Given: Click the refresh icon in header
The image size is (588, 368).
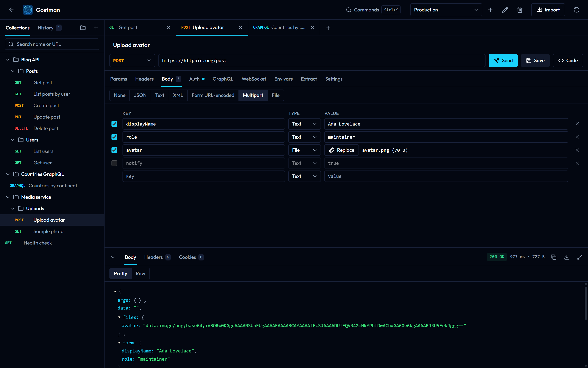Looking at the screenshot, I should coord(576,10).
